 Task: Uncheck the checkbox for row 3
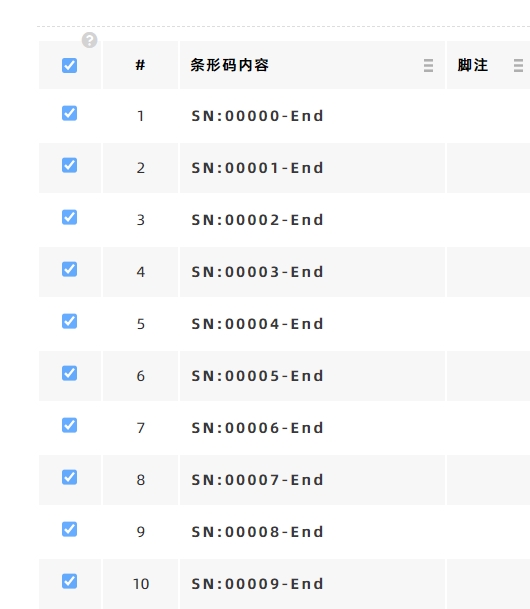(70, 217)
